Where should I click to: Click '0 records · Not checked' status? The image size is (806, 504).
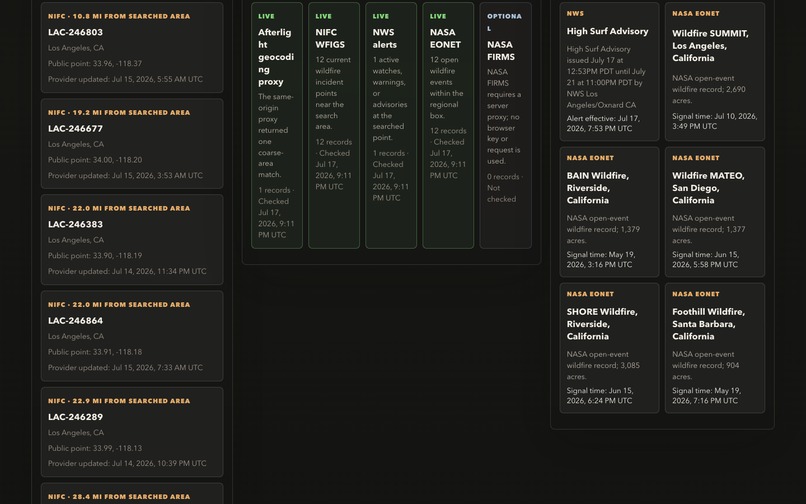coord(505,188)
